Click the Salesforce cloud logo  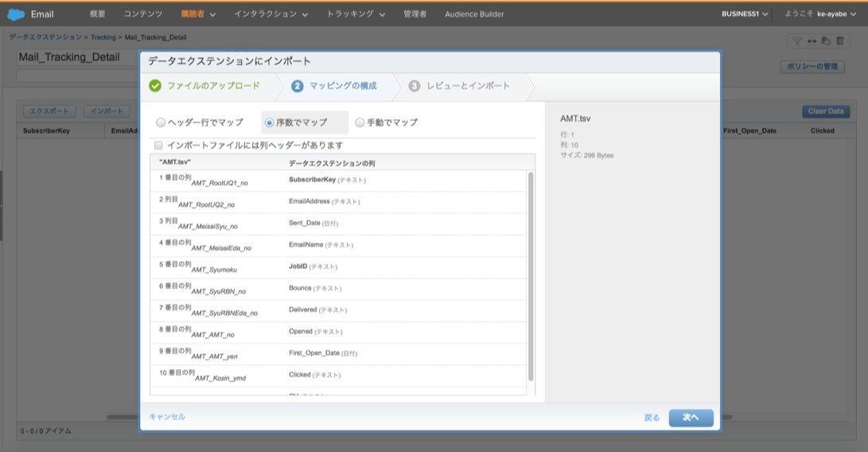pyautogui.click(x=16, y=14)
